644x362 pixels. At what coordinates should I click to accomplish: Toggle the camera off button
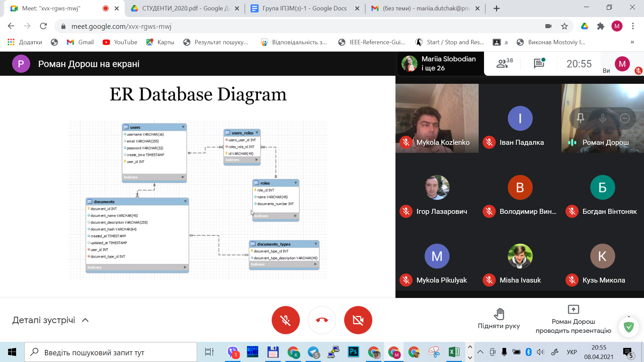tap(358, 320)
